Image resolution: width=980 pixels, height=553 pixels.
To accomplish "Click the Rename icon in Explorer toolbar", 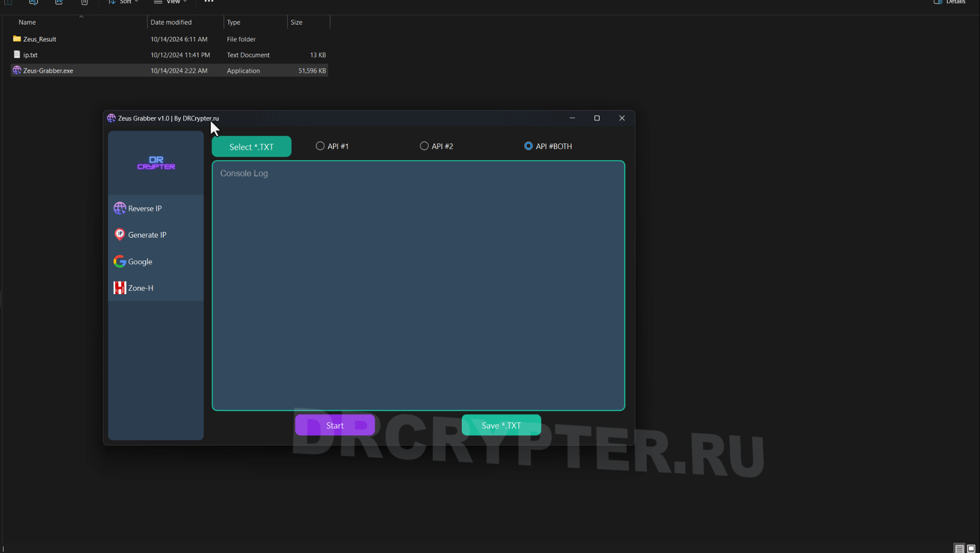I will [x=33, y=2].
